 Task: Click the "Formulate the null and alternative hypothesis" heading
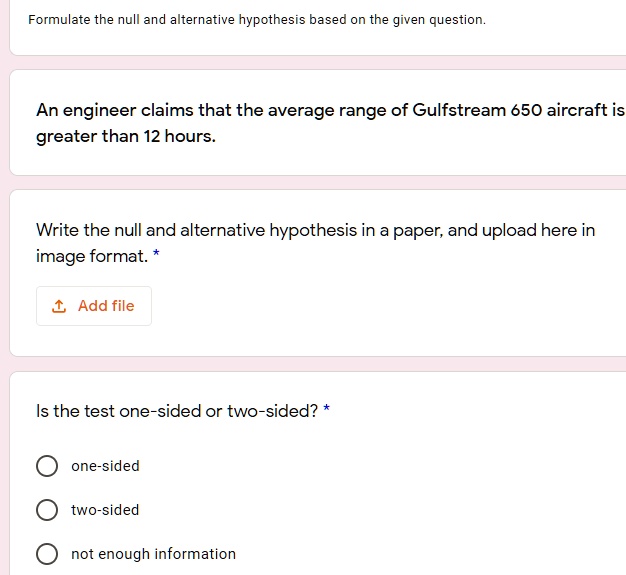(x=160, y=20)
